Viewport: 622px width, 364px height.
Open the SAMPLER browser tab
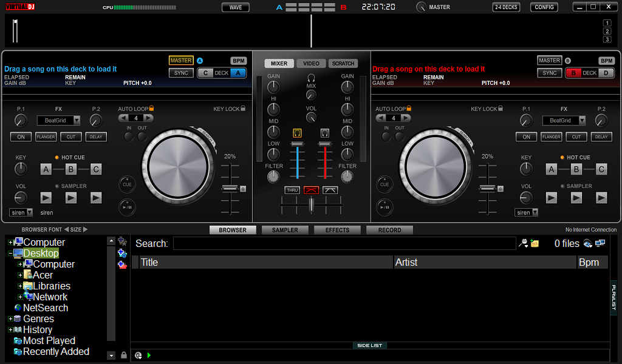[x=285, y=230]
